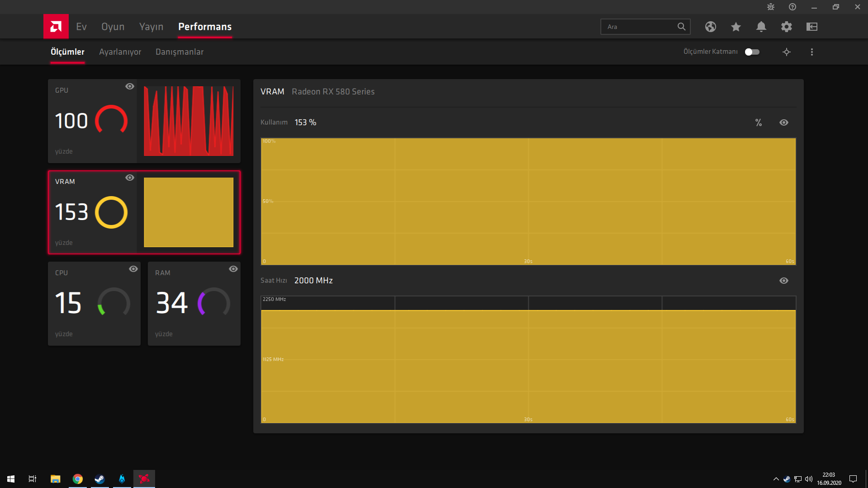Select the CPU metric card
The height and width of the screenshot is (488, 868).
click(x=94, y=304)
